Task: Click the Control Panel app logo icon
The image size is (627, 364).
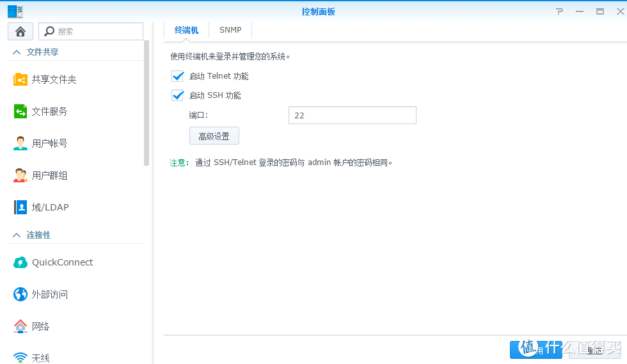Action: click(15, 12)
